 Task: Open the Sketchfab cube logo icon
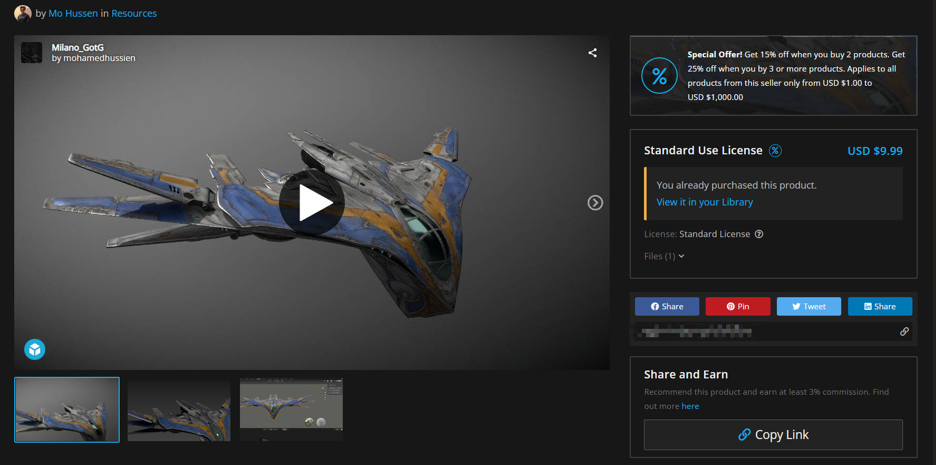tap(35, 349)
